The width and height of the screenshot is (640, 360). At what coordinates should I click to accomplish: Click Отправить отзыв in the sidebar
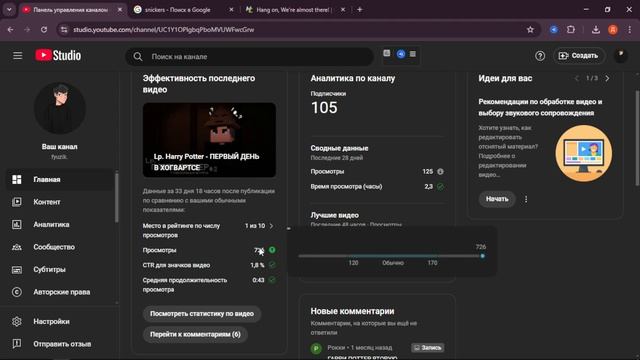click(x=60, y=344)
